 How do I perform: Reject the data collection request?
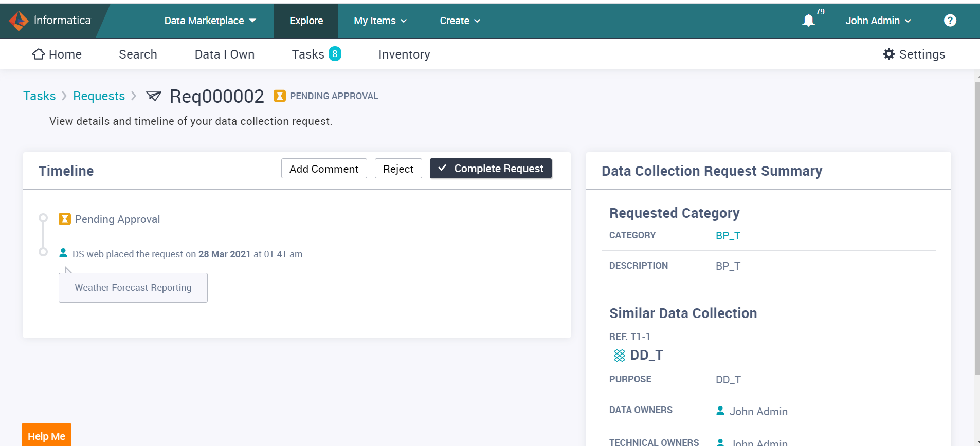pos(398,169)
